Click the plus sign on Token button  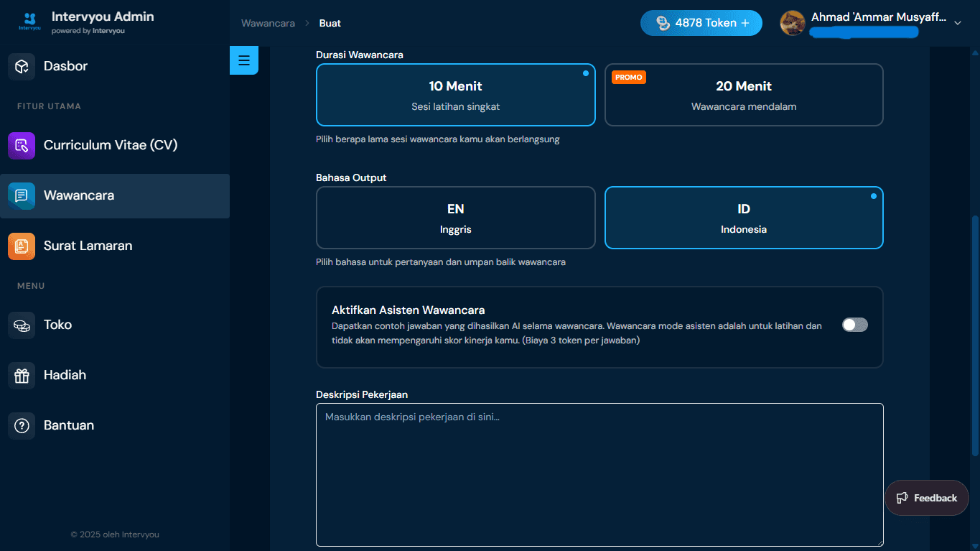[745, 23]
